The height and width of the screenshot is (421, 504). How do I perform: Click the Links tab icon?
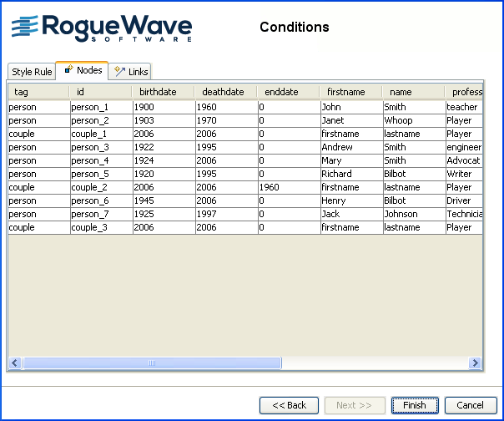120,72
